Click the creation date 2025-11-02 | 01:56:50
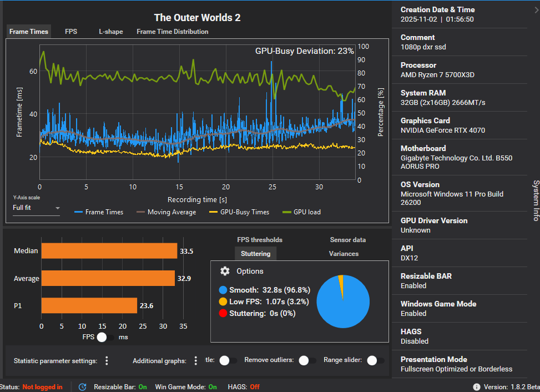This screenshot has width=540, height=392. (437, 19)
